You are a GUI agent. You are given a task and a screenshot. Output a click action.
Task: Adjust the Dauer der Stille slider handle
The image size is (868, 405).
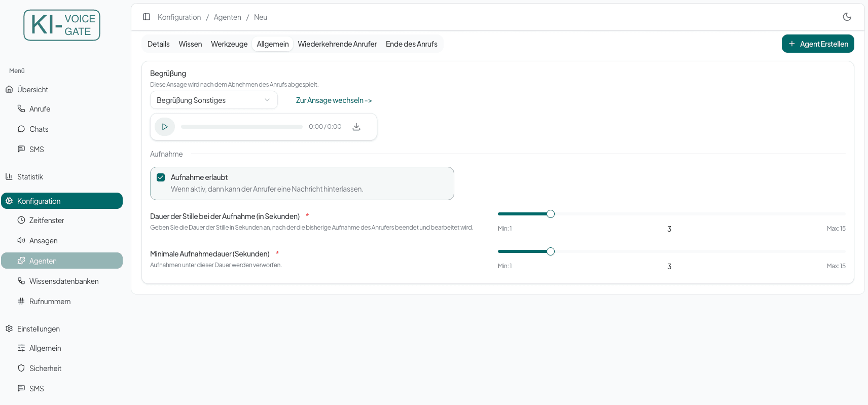pyautogui.click(x=551, y=214)
